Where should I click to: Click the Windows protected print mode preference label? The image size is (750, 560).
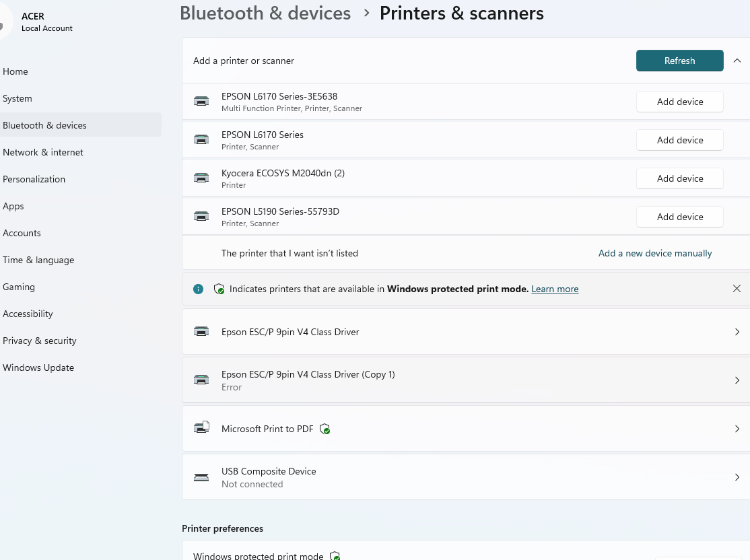(259, 556)
